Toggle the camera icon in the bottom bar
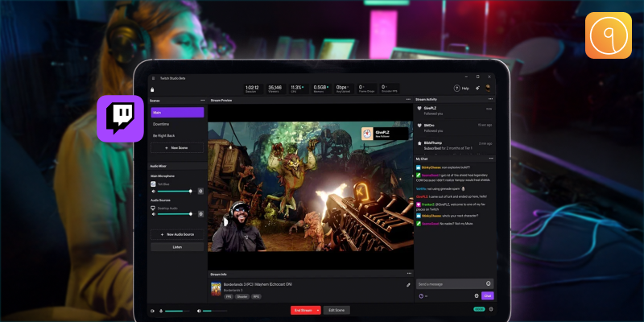644x322 pixels. (153, 311)
